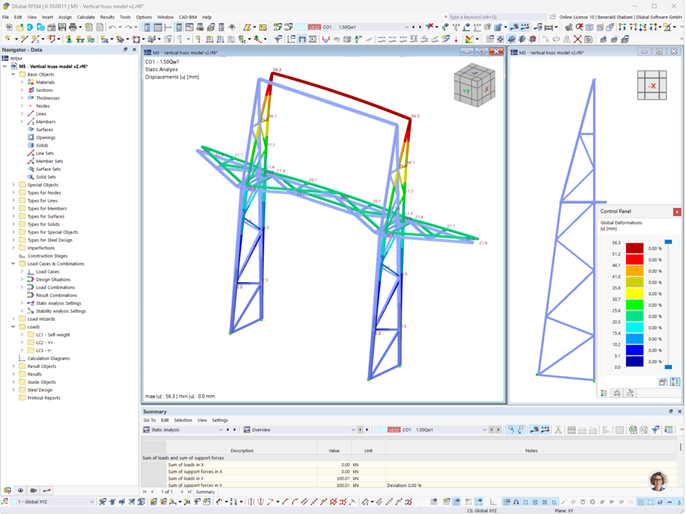Click the Print icon in top toolbar

73,27
